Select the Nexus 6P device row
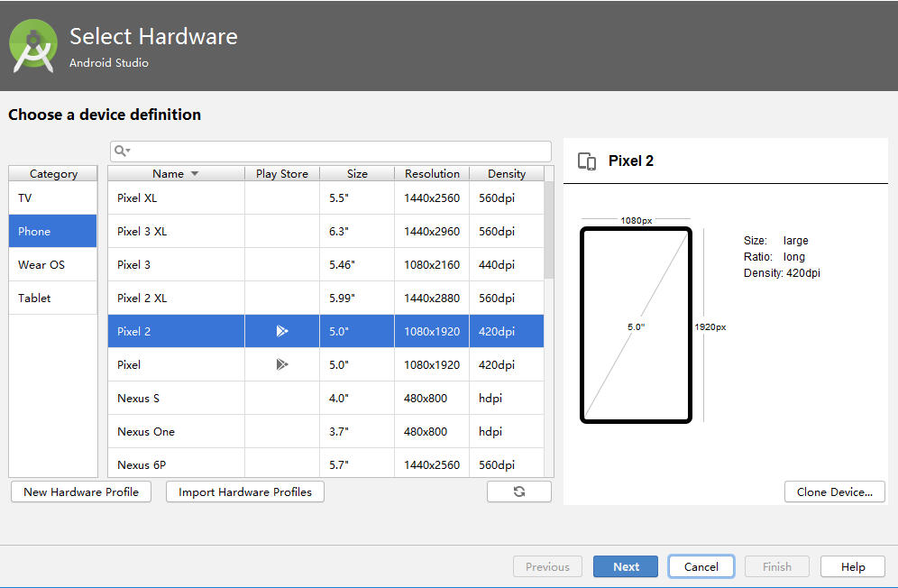 325,463
